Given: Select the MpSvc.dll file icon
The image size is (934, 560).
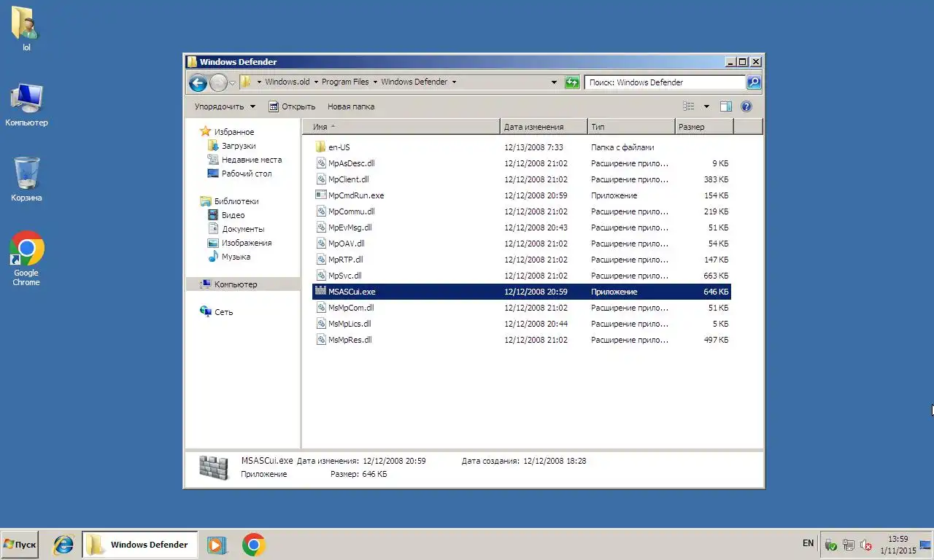Looking at the screenshot, I should tap(320, 276).
